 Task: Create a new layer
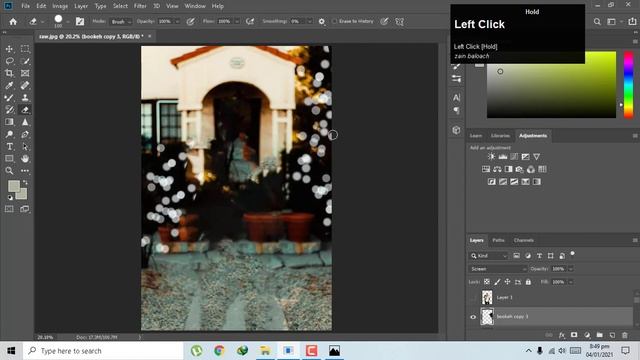coord(612,335)
